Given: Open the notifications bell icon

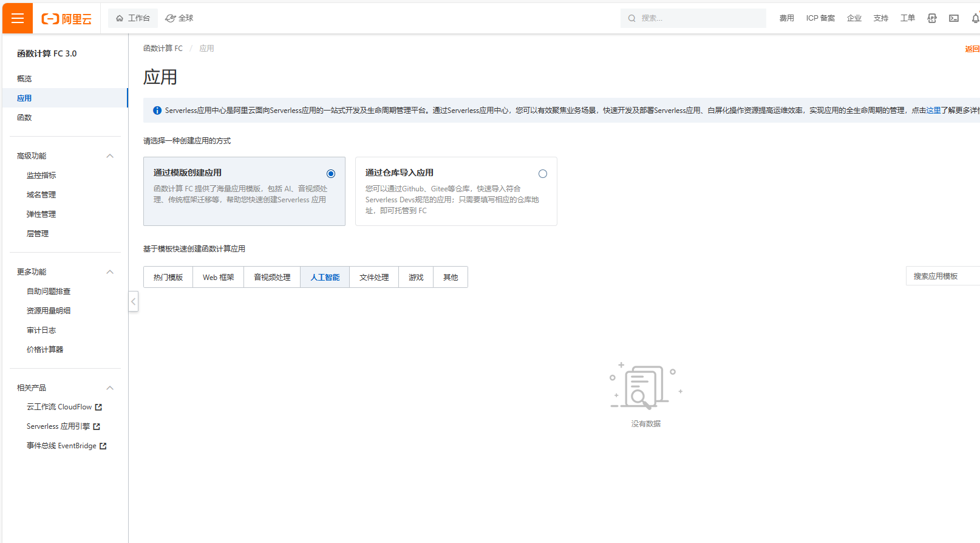Looking at the screenshot, I should pyautogui.click(x=975, y=18).
